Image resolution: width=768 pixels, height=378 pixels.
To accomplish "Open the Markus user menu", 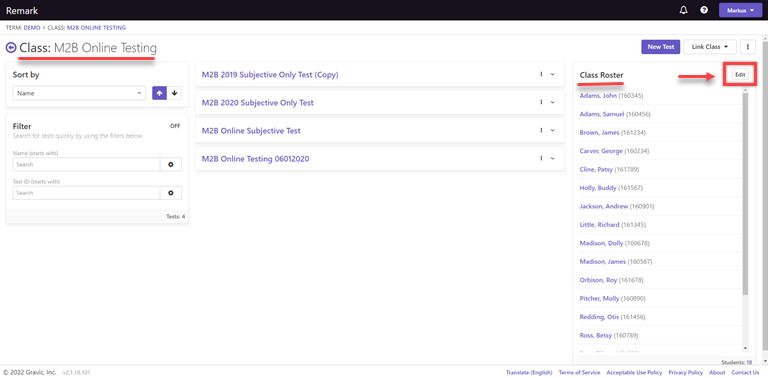I will click(740, 10).
